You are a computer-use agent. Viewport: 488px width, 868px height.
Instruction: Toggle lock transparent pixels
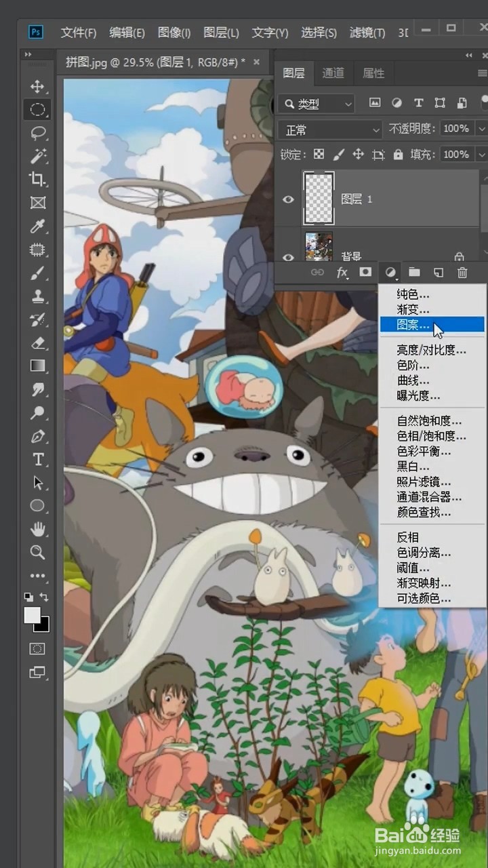point(319,155)
